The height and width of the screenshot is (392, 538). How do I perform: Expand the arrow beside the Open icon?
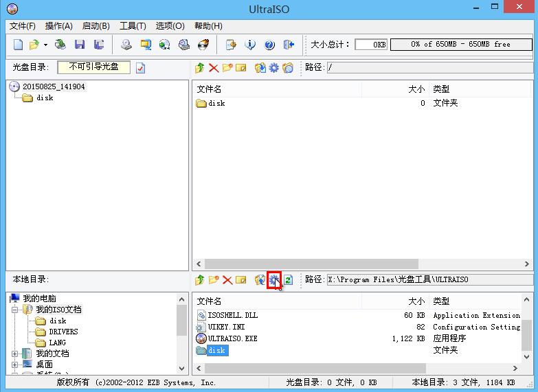pyautogui.click(x=45, y=45)
